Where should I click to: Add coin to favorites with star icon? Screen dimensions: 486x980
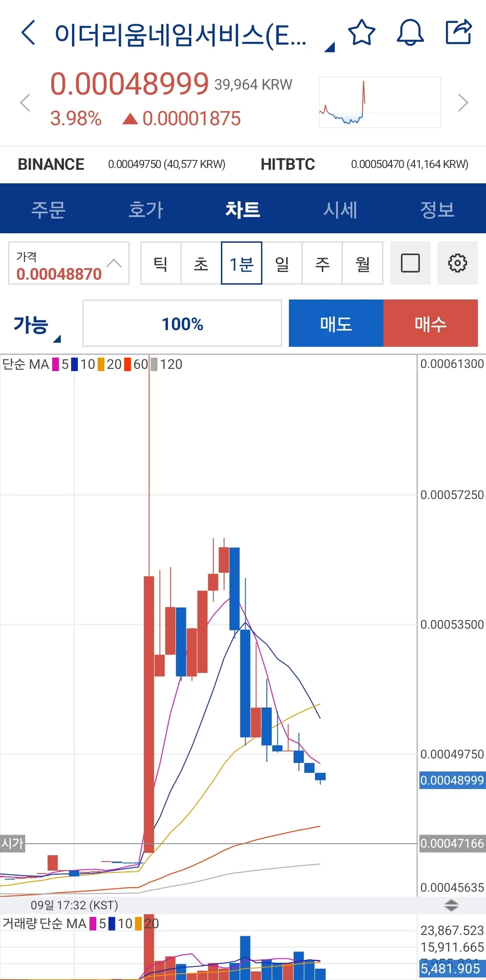click(361, 33)
